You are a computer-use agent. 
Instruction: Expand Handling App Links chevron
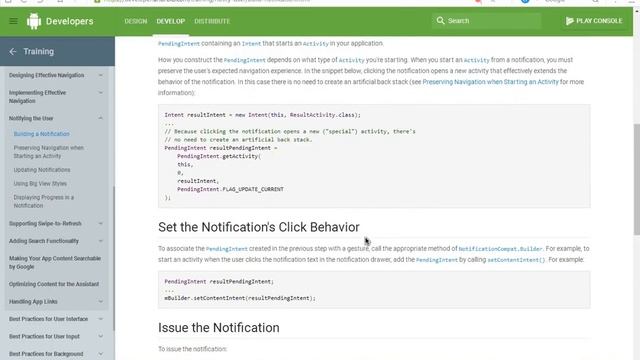pyautogui.click(x=100, y=302)
